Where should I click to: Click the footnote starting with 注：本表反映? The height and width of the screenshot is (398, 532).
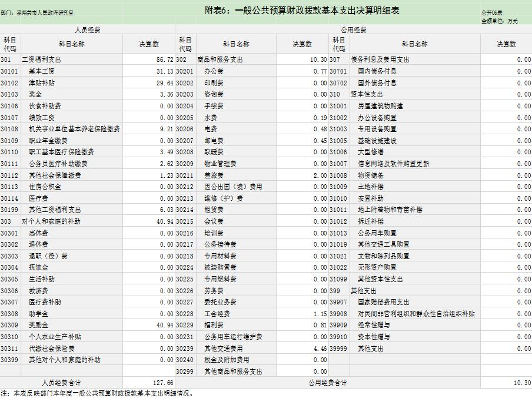coord(97,393)
